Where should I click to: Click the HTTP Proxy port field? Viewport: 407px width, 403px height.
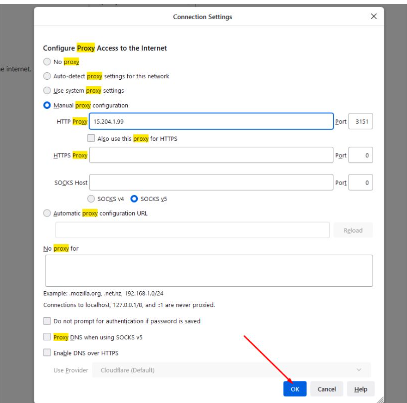point(360,121)
